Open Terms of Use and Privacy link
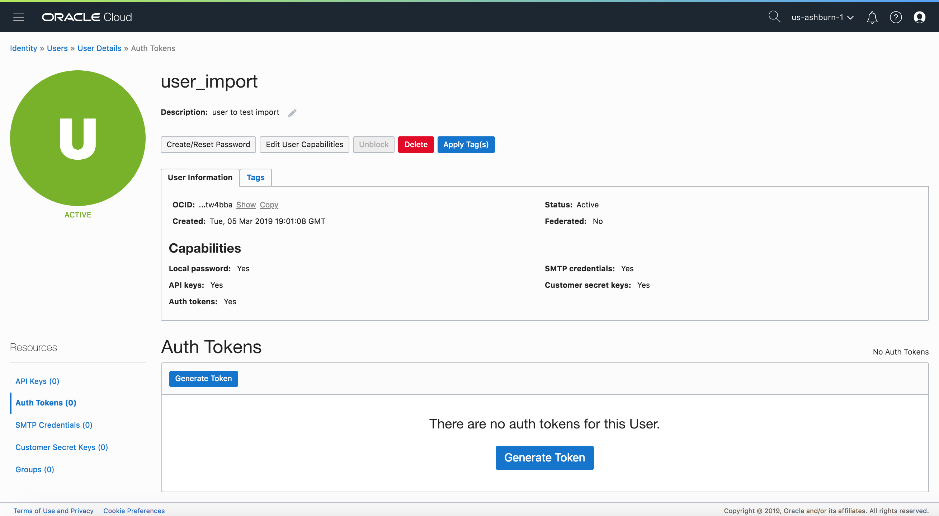Screen dimensions: 939x516 click(53, 511)
